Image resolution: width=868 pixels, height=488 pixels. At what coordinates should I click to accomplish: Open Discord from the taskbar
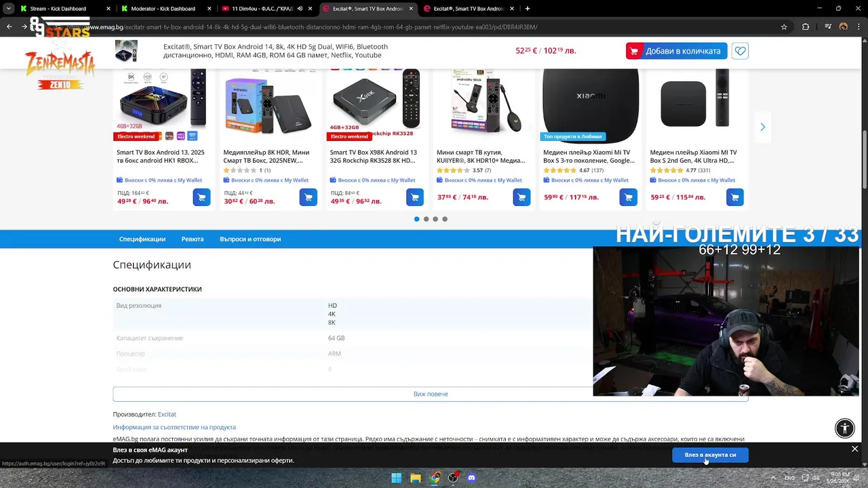pyautogui.click(x=472, y=478)
